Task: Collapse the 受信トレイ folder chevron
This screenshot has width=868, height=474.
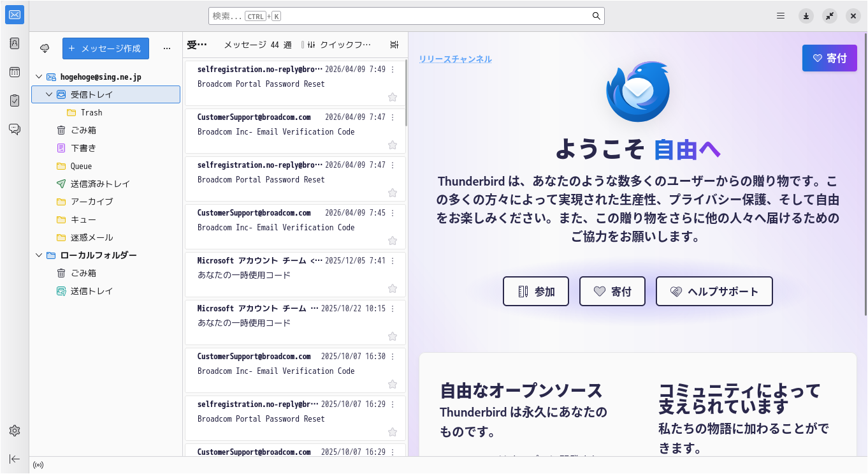Action: click(49, 94)
